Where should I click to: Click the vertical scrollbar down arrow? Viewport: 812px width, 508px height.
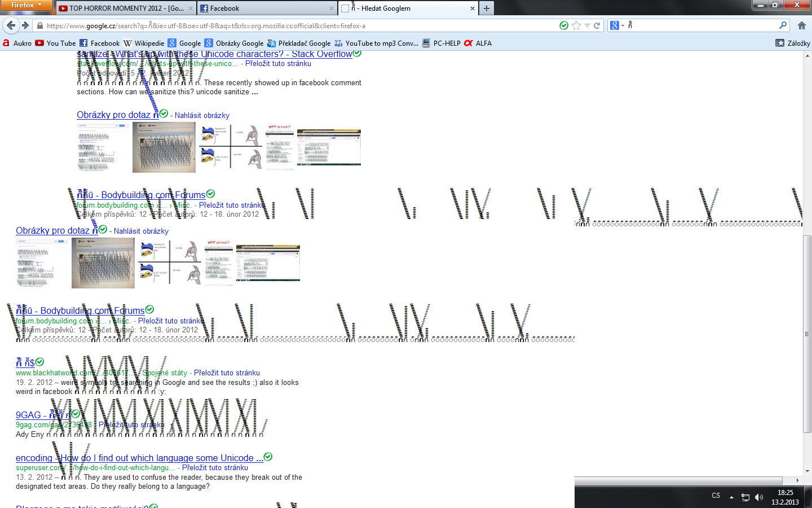[x=807, y=471]
